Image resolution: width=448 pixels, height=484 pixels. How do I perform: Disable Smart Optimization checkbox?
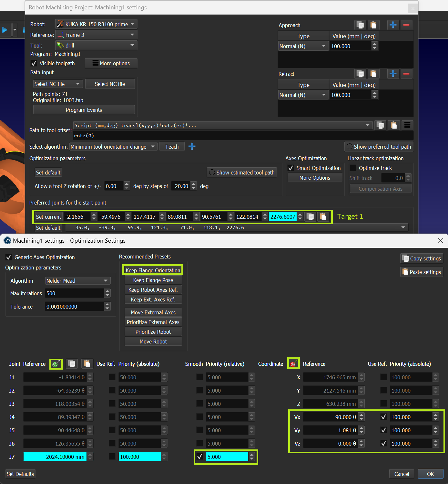(x=291, y=168)
